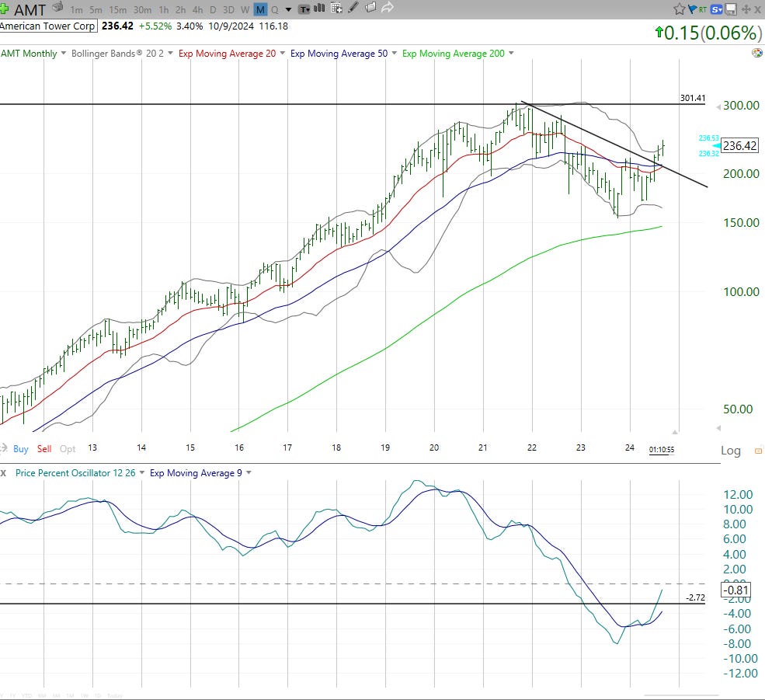Select the 4h timeframe
Viewport: 765px width, 700px height.
pyautogui.click(x=197, y=10)
